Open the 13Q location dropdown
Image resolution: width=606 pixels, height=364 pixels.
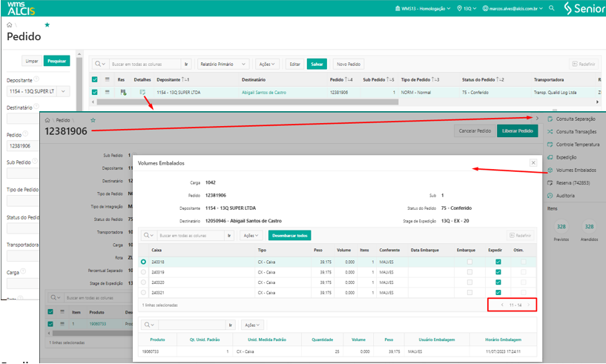pos(467,8)
